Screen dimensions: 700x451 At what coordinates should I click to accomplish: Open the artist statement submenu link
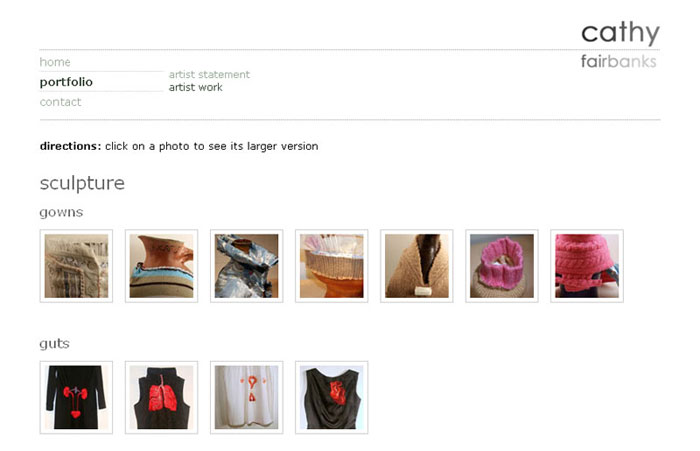[209, 75]
